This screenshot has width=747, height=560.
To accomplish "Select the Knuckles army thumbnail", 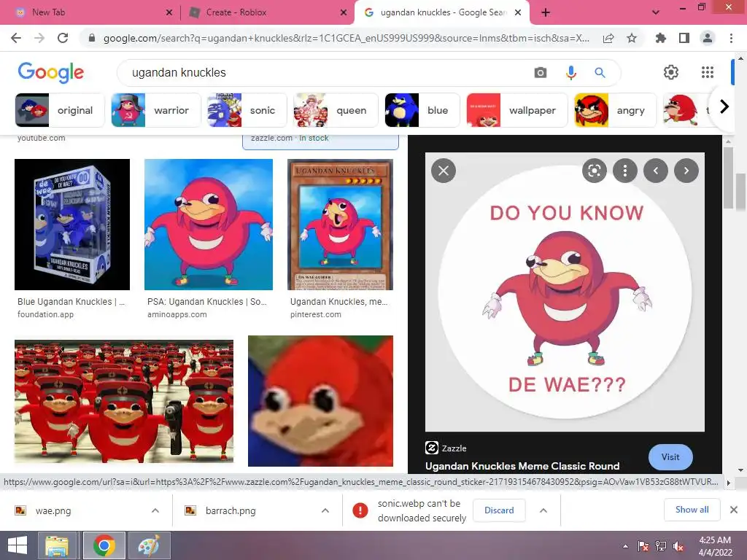I will [x=124, y=402].
